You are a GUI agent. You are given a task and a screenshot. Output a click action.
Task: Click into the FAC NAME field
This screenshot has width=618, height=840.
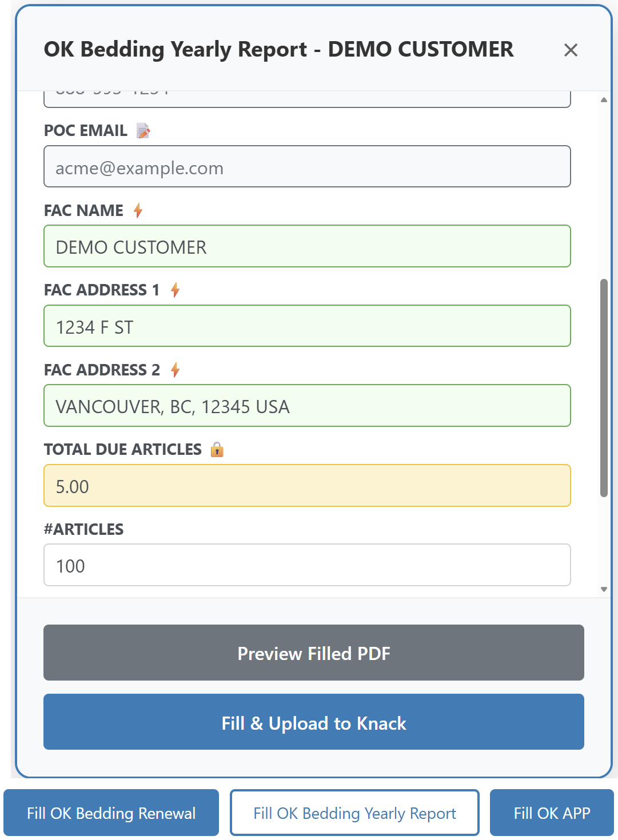pos(307,246)
